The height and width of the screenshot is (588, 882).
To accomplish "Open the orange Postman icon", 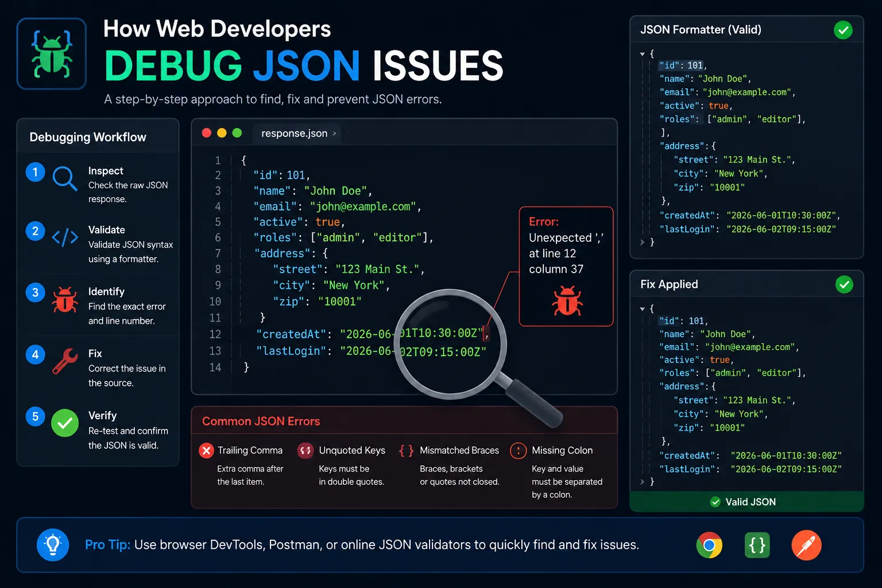I will 806,545.
